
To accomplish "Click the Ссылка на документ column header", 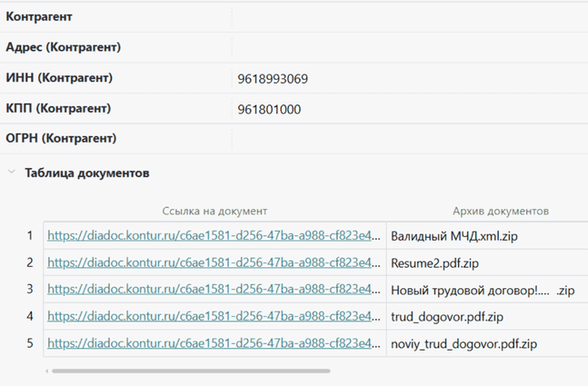I will [214, 211].
